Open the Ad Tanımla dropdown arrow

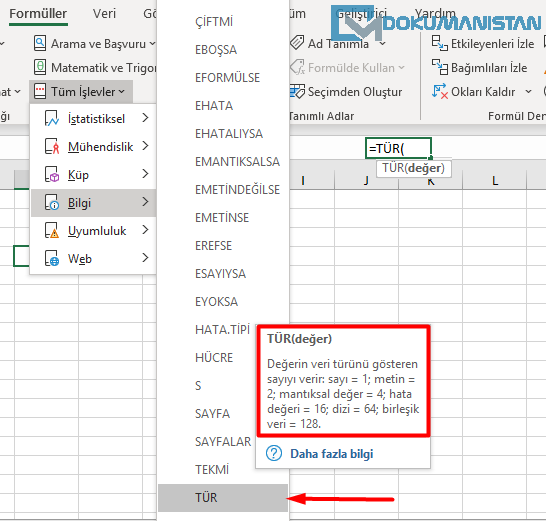click(383, 44)
